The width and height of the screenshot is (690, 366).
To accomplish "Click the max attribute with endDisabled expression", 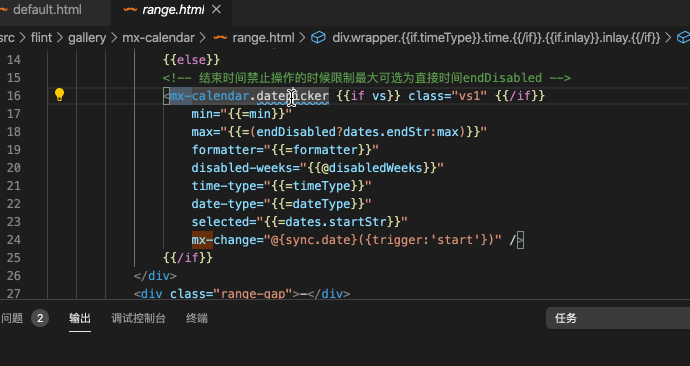I will [339, 132].
